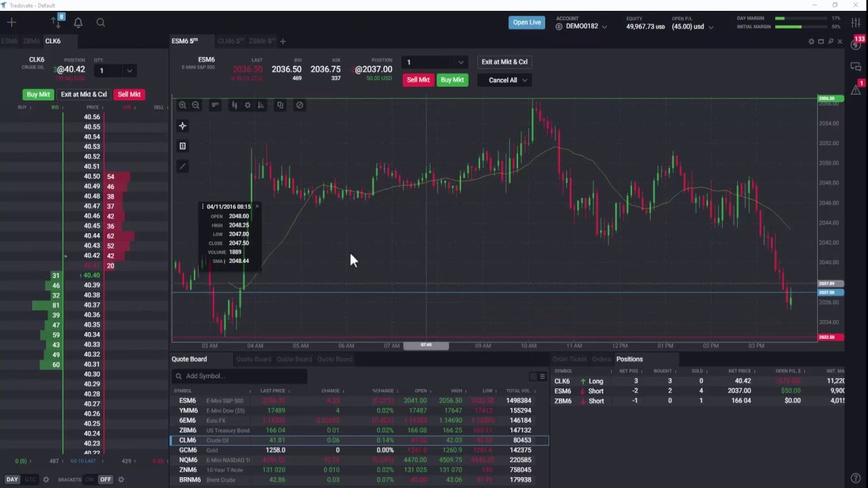Zoom out on the chart

196,105
